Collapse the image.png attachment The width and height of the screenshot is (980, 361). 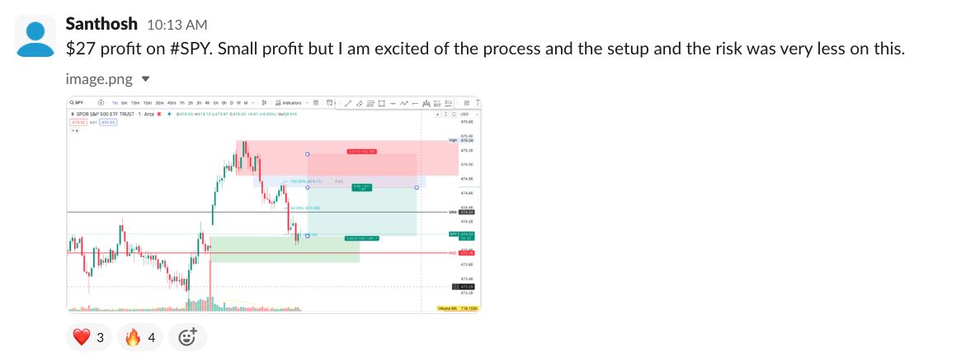click(x=146, y=79)
